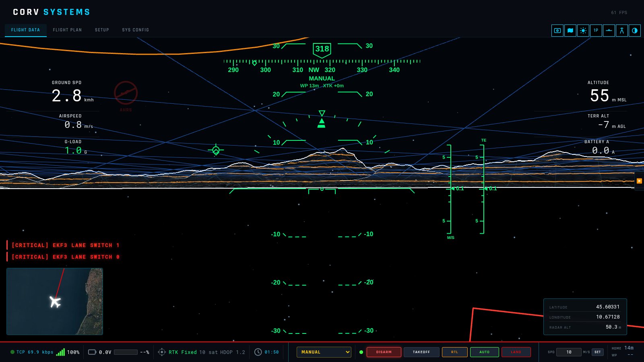Click the longitude value 10.67128
Screen dimensions: 644x362
[608, 317]
